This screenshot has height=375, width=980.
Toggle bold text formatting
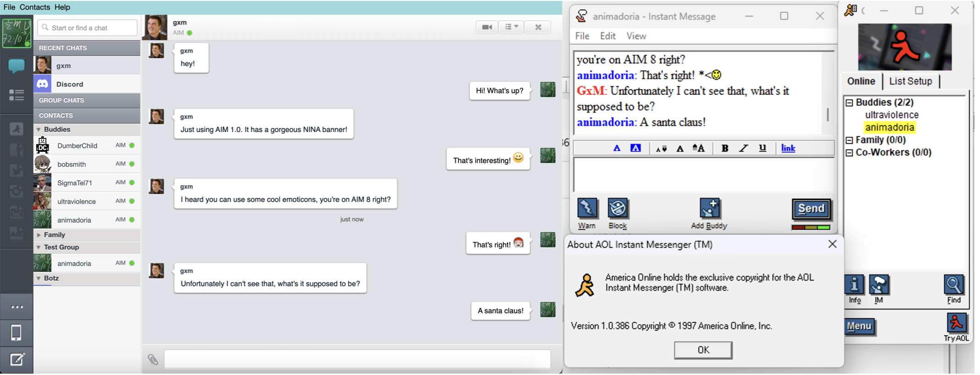click(725, 148)
